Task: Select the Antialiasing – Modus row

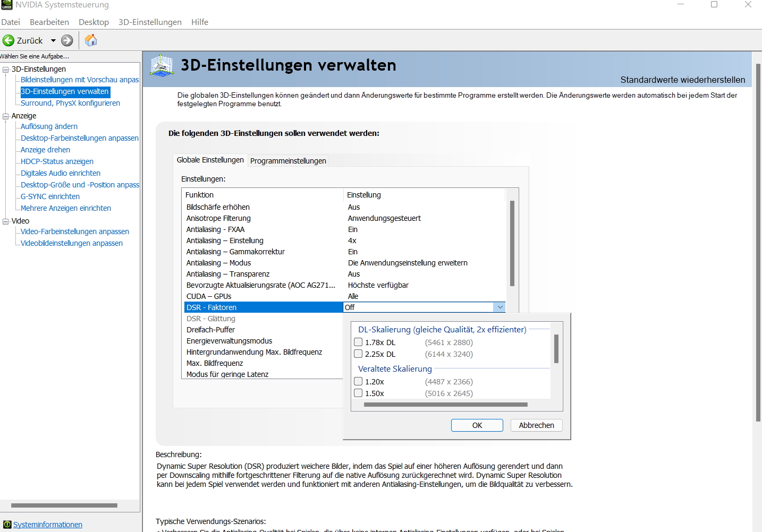Action: click(344, 263)
